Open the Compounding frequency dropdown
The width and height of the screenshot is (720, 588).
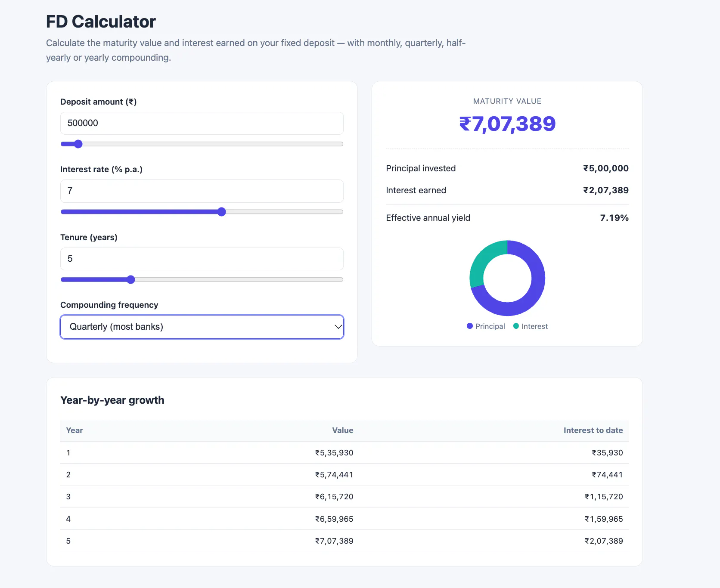click(x=202, y=327)
